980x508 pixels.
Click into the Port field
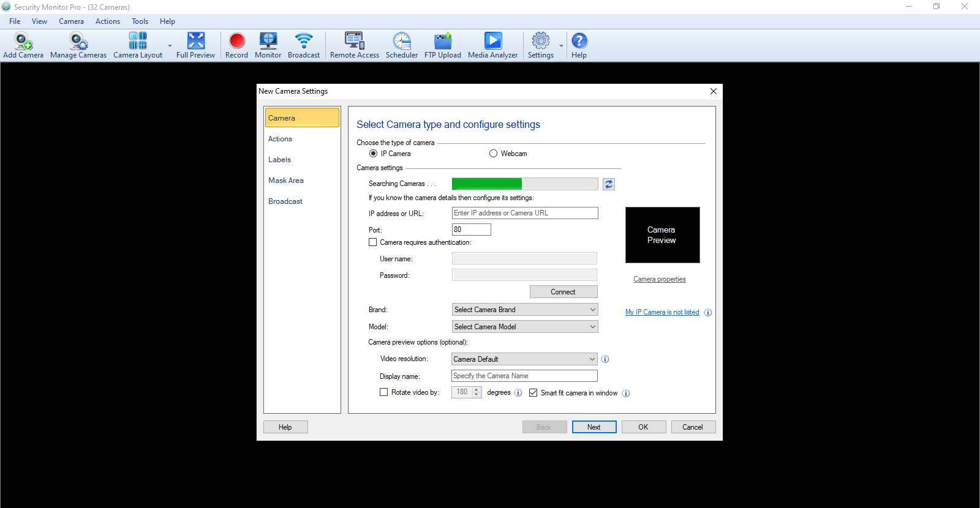pyautogui.click(x=472, y=230)
